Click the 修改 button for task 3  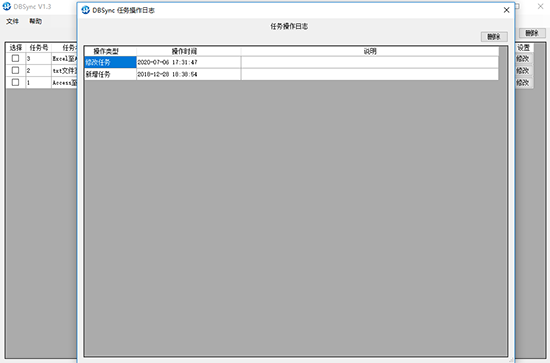[523, 59]
